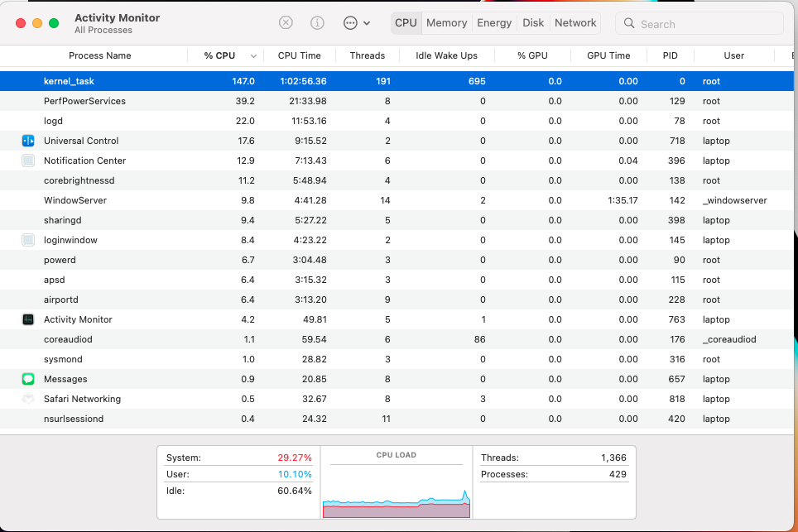Click the User 10.10% value
Image resolution: width=798 pixels, height=532 pixels.
294,474
